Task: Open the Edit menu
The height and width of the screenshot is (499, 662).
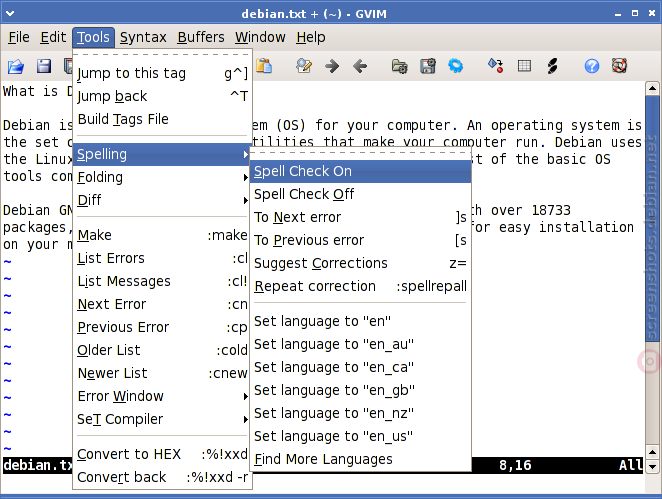Action: coord(53,37)
